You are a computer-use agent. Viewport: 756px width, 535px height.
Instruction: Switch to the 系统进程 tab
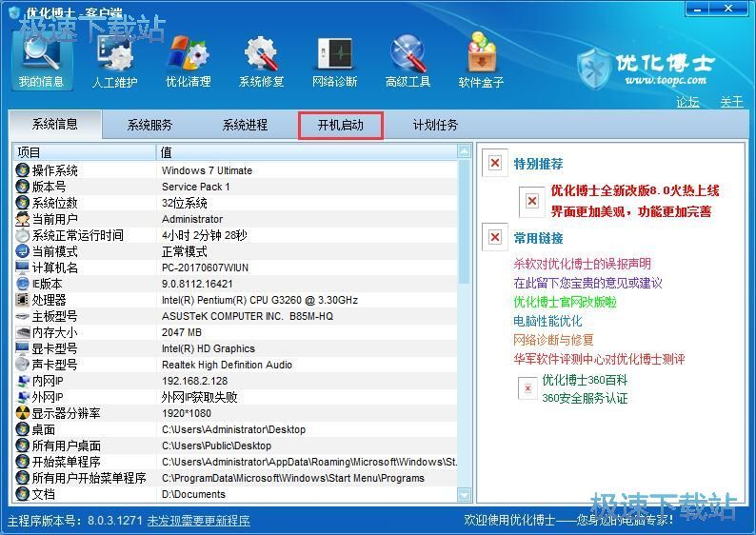245,126
